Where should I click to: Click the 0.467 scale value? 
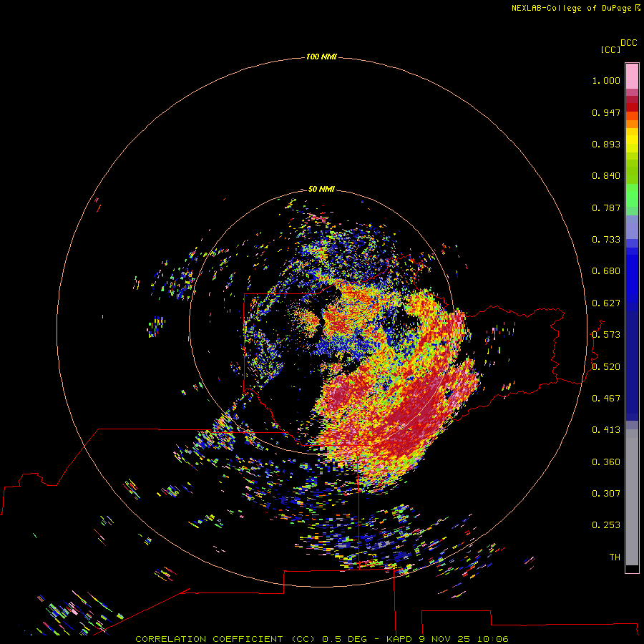606,399
